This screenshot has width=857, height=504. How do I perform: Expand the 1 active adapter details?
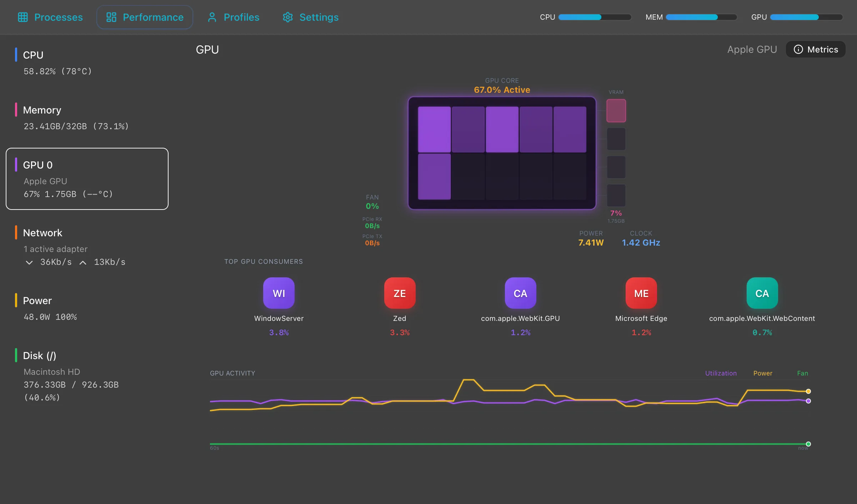pos(55,249)
